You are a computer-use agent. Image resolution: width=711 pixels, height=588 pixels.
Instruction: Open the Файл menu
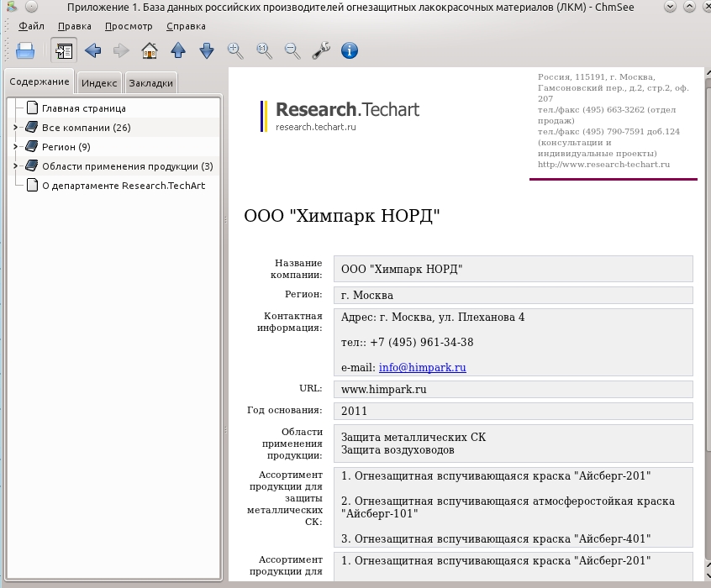pos(31,26)
